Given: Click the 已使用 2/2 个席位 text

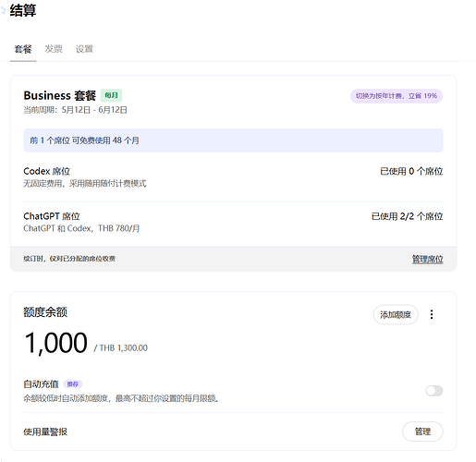Looking at the screenshot, I should (407, 216).
